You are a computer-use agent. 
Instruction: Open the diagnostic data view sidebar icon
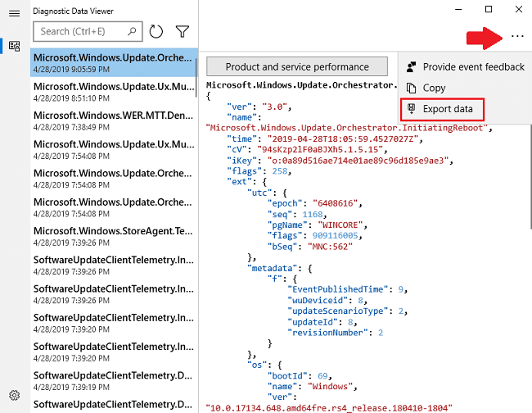click(14, 46)
